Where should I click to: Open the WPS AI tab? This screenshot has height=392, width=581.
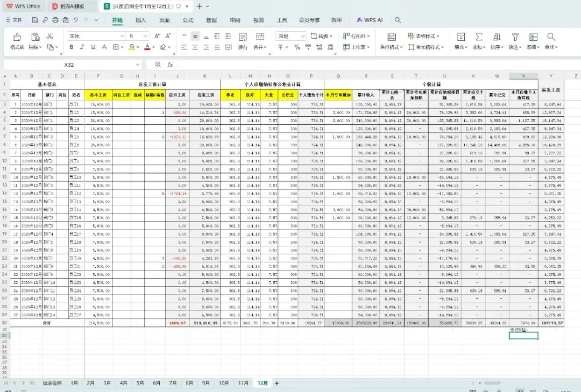[x=370, y=20]
